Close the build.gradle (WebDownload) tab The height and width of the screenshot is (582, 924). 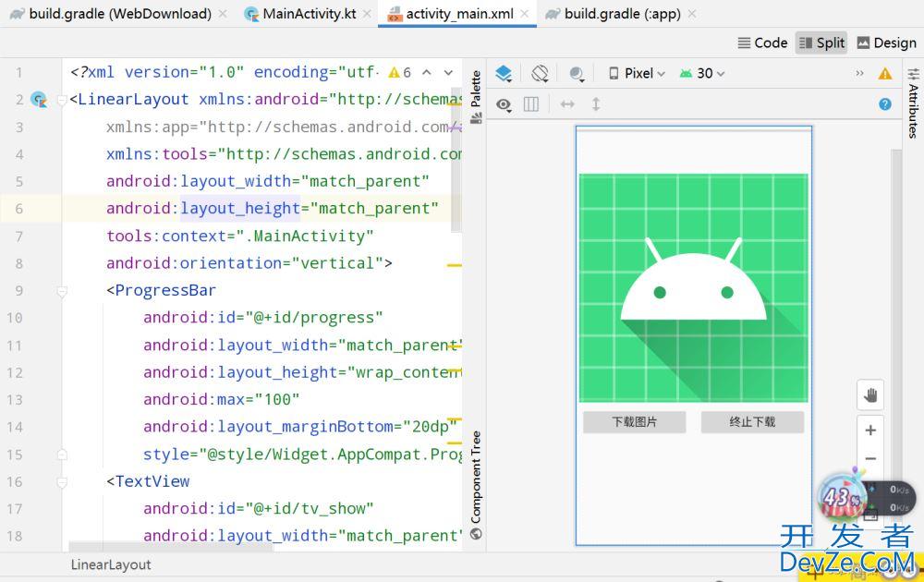[223, 14]
